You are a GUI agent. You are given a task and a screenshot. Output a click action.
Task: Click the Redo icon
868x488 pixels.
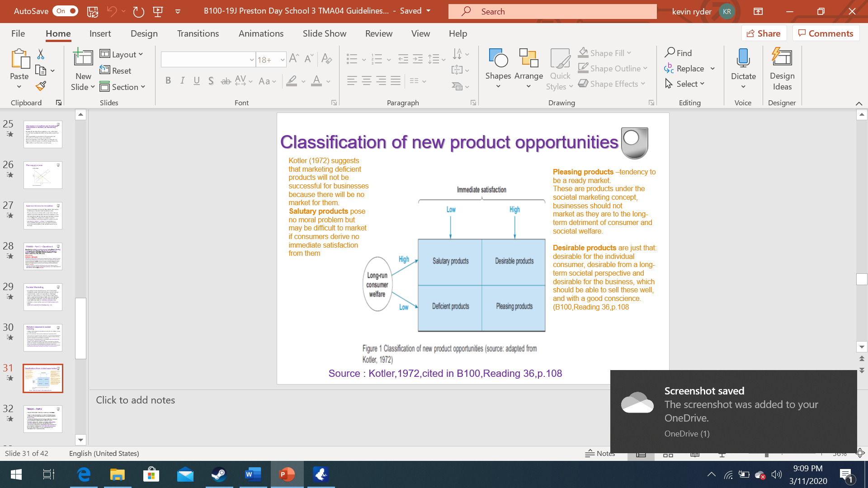[x=138, y=12]
